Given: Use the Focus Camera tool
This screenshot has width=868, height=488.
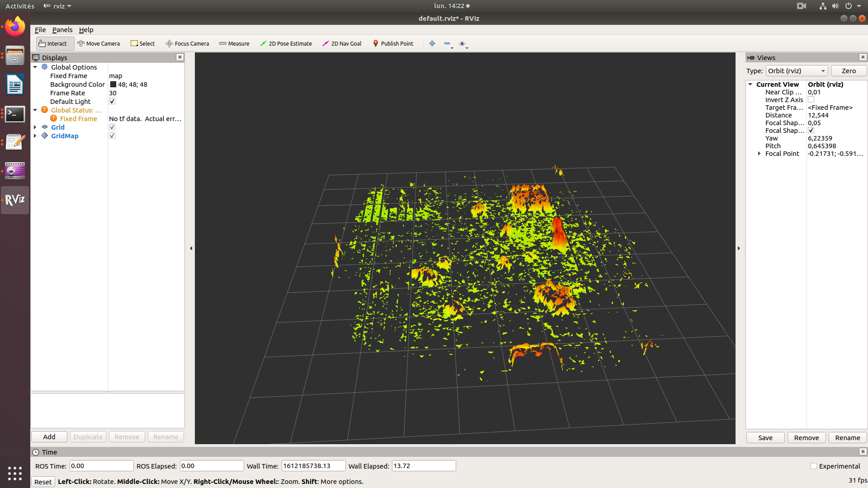Looking at the screenshot, I should (187, 43).
